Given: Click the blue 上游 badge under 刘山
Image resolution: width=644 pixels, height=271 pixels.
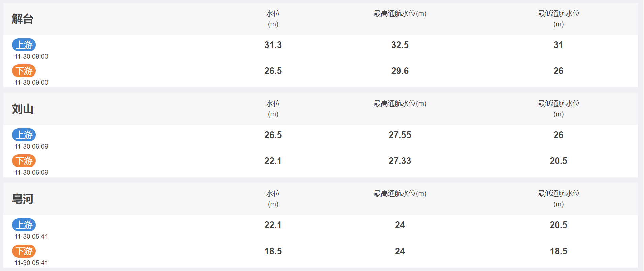Looking at the screenshot, I should coord(24,135).
